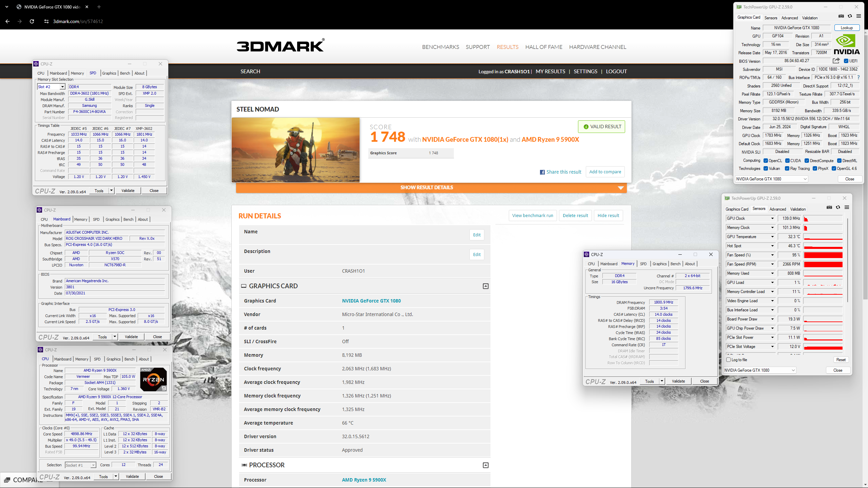Open the Slot #2 memory slot dropdown
The height and width of the screenshot is (488, 868).
point(62,87)
